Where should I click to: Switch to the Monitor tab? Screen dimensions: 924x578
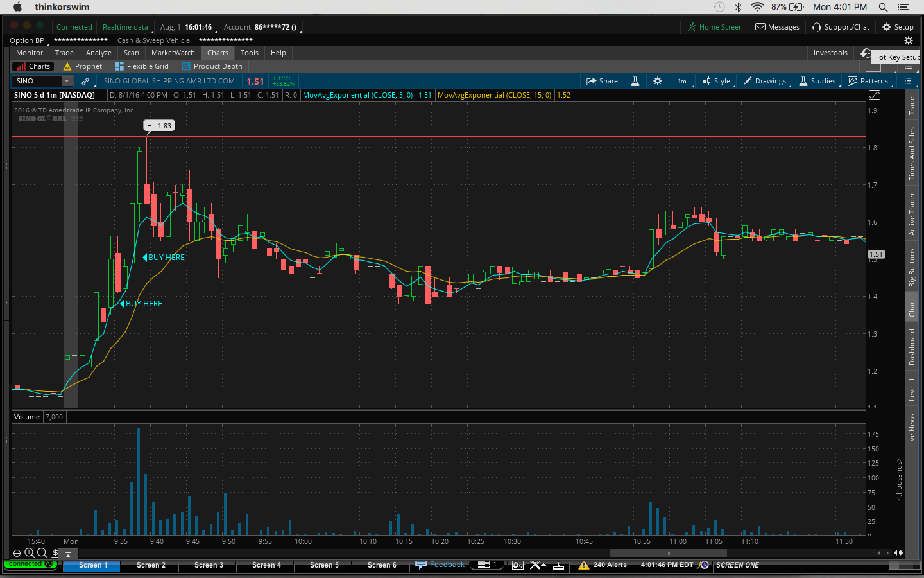30,53
